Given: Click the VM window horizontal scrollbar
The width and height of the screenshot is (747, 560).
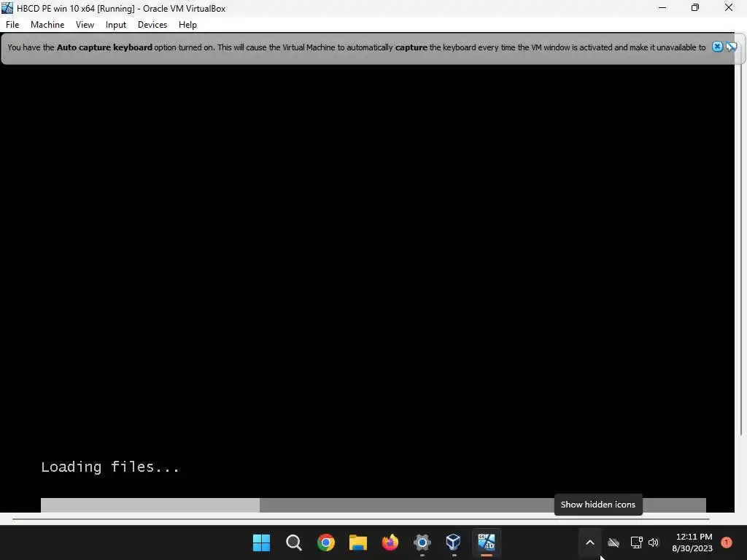Looking at the screenshot, I should click(361, 519).
